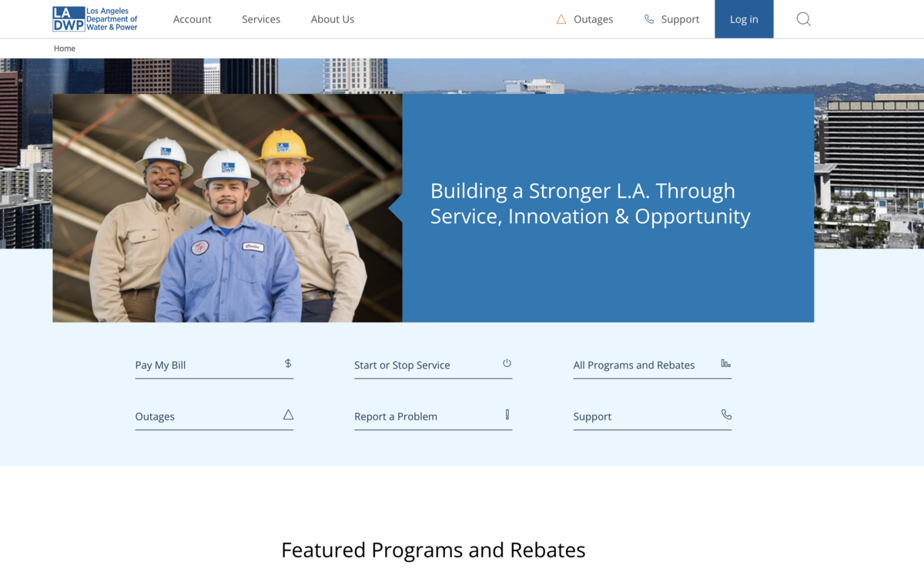Open All Programs and Rebates
Screen dimensions: 924x568
634,364
